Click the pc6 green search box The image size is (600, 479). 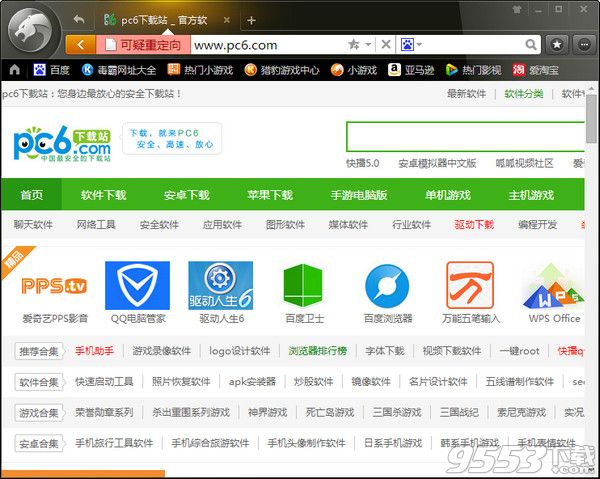[x=465, y=137]
